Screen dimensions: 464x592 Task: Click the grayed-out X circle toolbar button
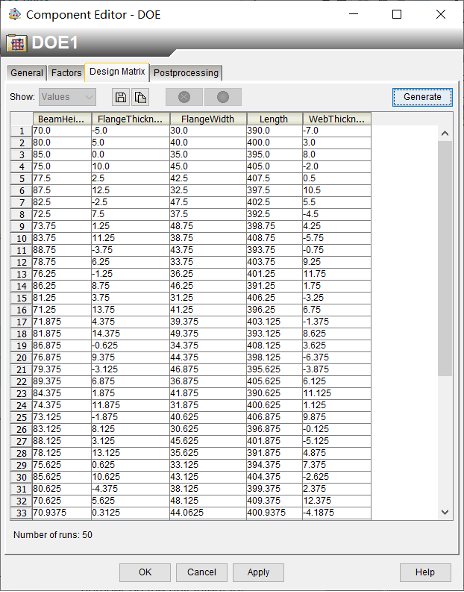tap(184, 97)
